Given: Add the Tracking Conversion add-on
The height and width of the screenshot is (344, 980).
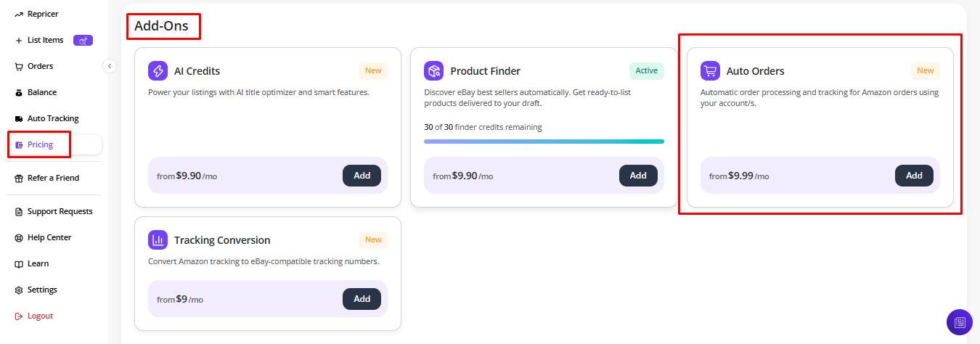Looking at the screenshot, I should point(362,299).
